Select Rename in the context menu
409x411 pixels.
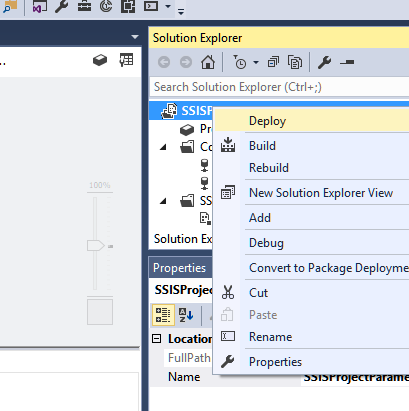[x=311, y=337]
